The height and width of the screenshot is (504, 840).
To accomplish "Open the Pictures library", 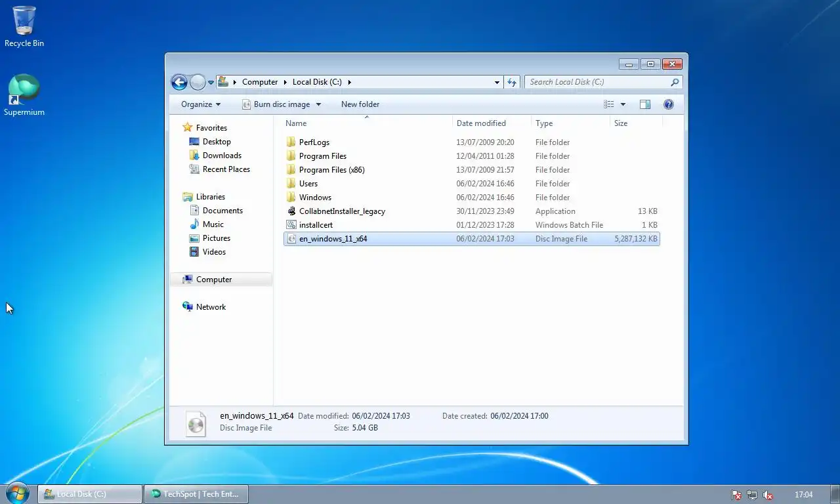I will [x=217, y=238].
